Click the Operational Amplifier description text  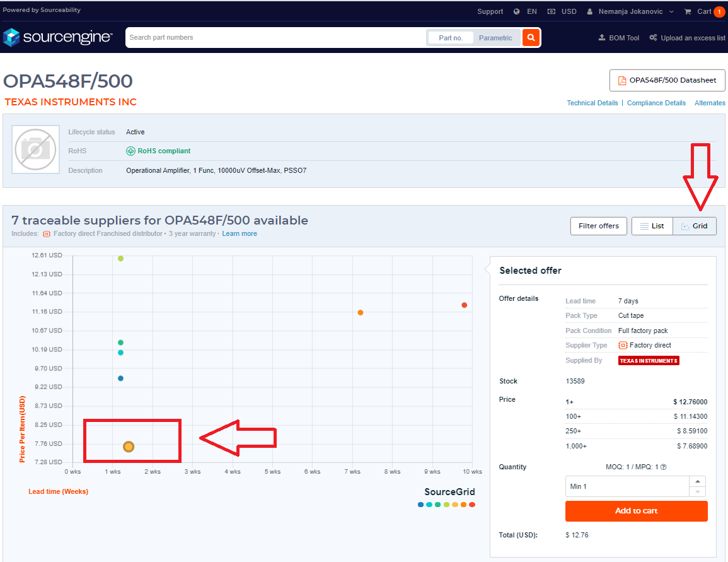click(216, 170)
